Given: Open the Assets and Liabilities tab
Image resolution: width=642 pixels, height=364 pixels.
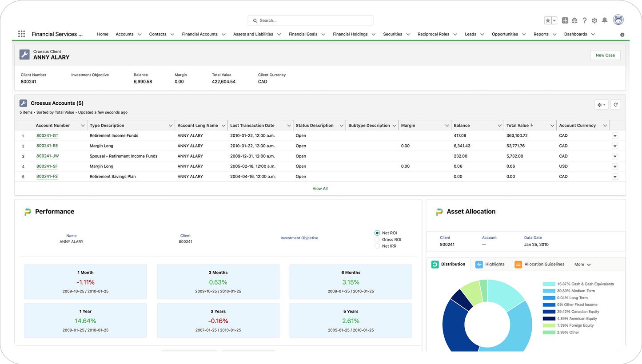Looking at the screenshot, I should pos(253,34).
